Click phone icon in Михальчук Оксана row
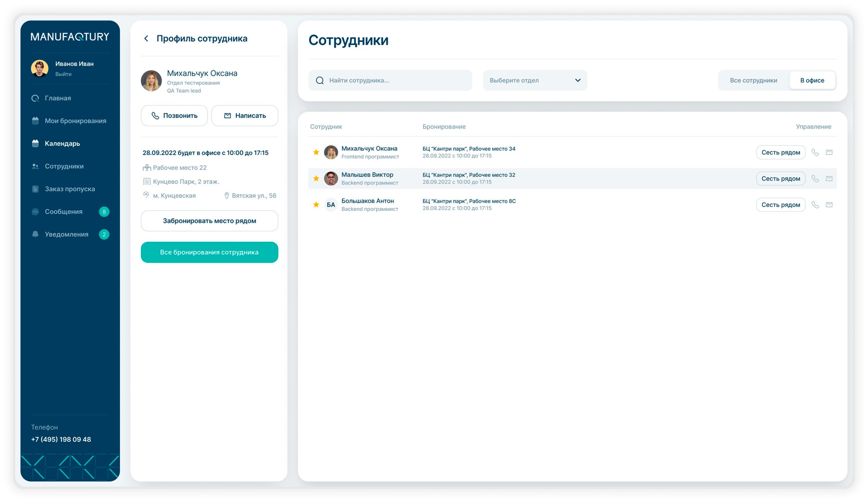This screenshot has height=502, width=868. pos(815,152)
